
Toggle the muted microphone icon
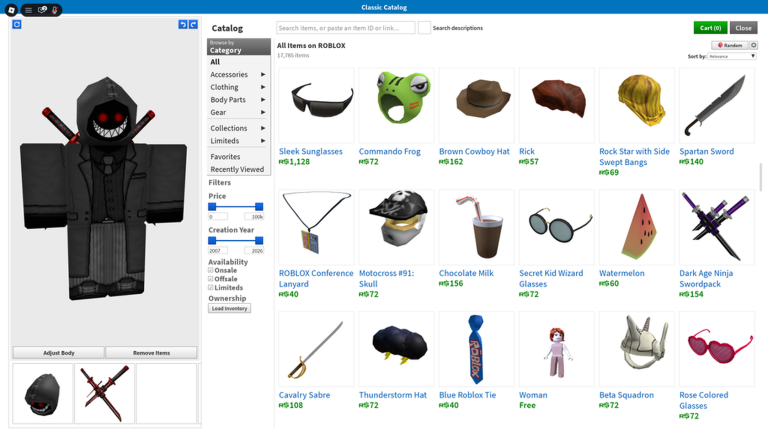pos(55,10)
